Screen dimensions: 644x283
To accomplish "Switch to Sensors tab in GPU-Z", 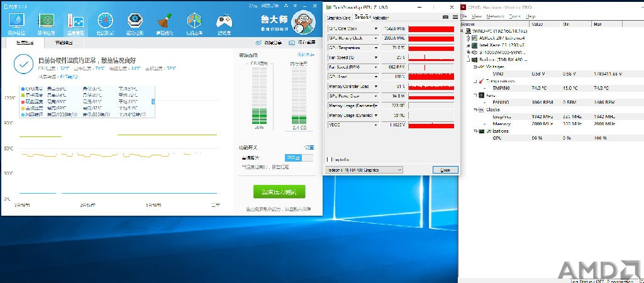I will point(362,17).
